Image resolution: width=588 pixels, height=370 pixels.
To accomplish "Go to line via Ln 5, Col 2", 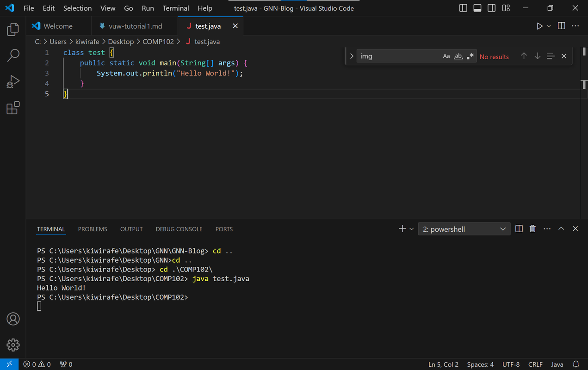I will tap(443, 364).
